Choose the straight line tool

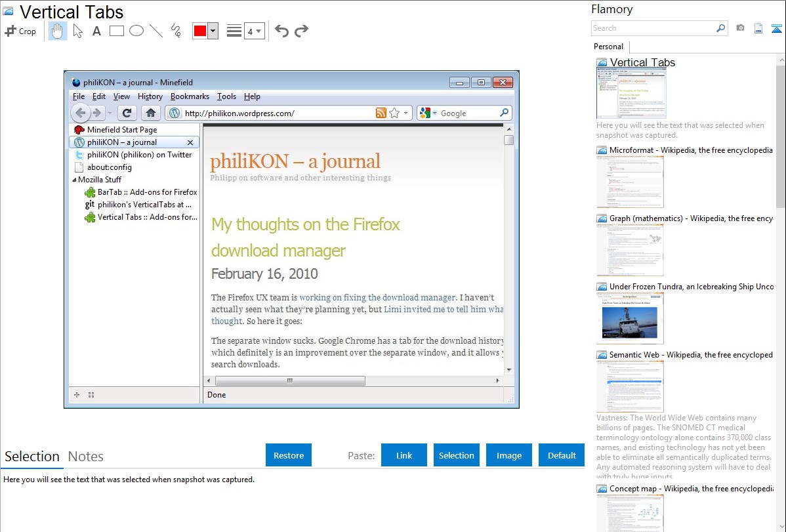(156, 31)
